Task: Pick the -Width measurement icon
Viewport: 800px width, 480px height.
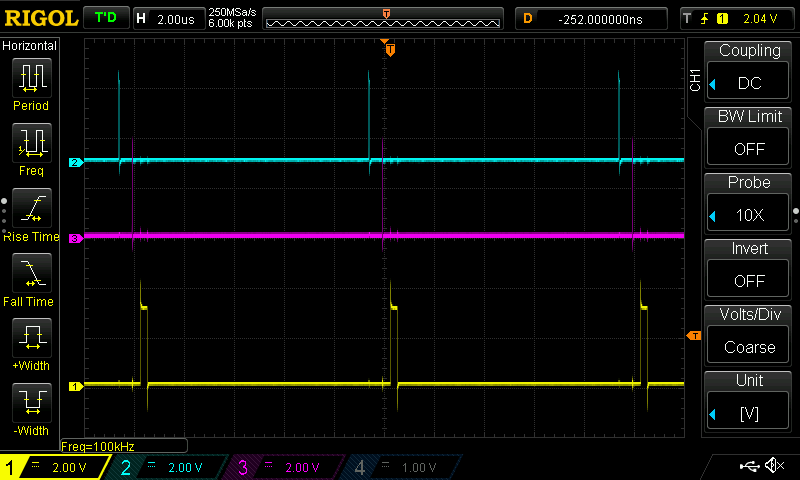Action: (32, 402)
